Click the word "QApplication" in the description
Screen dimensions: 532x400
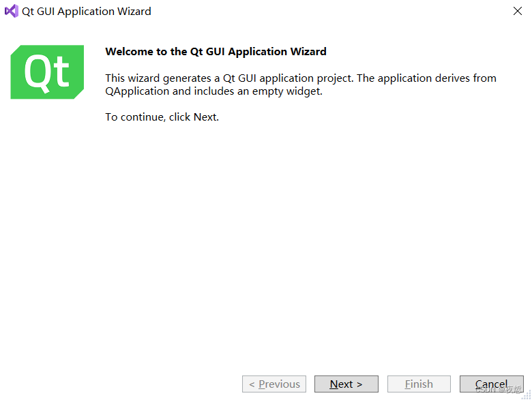click(x=137, y=91)
